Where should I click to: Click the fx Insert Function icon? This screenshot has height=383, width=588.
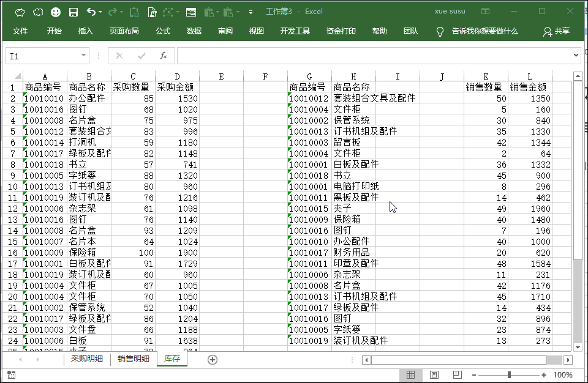(163, 56)
